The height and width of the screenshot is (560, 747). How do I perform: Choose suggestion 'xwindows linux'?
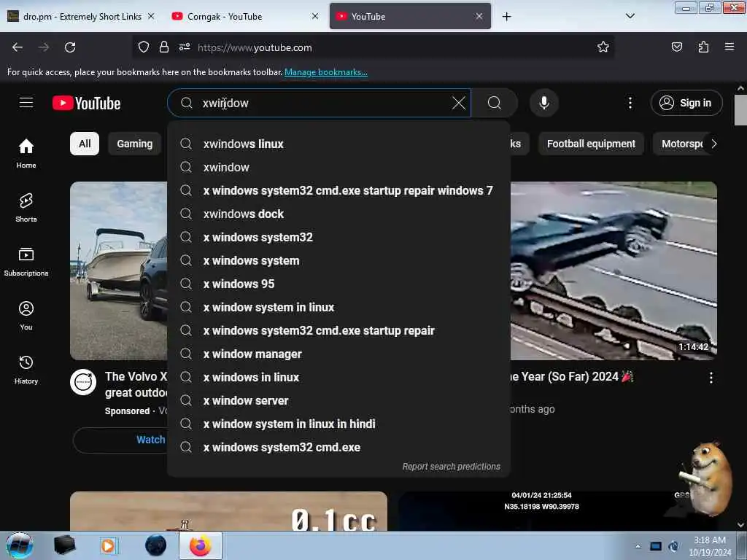point(338,144)
